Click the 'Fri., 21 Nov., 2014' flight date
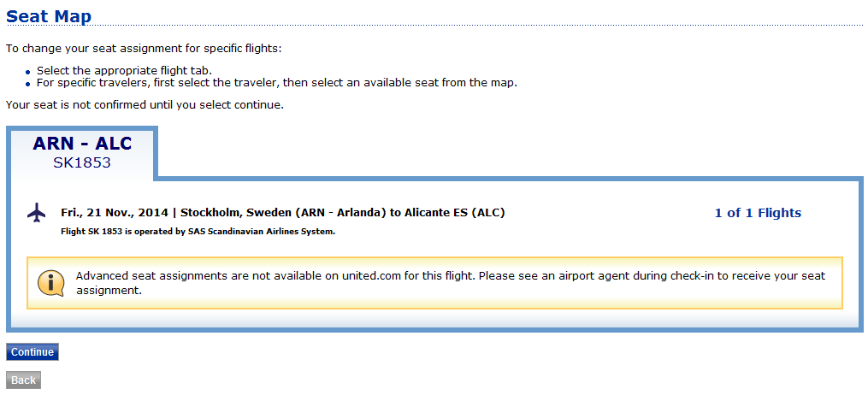This screenshot has height=395, width=868. coord(115,213)
